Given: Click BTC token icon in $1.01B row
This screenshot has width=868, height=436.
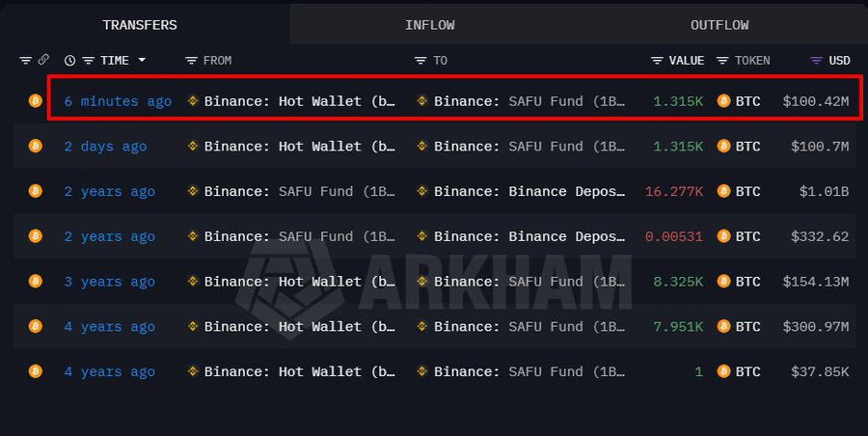Looking at the screenshot, I should pyautogui.click(x=723, y=191).
